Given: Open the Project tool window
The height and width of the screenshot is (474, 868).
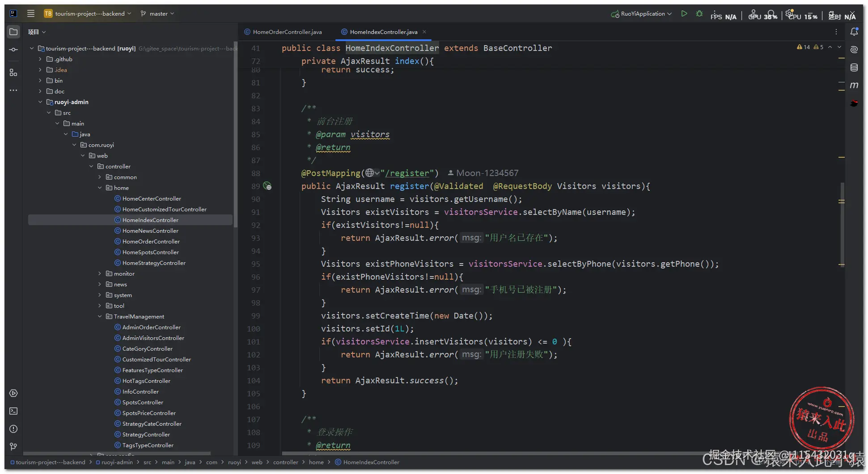Looking at the screenshot, I should pos(13,32).
